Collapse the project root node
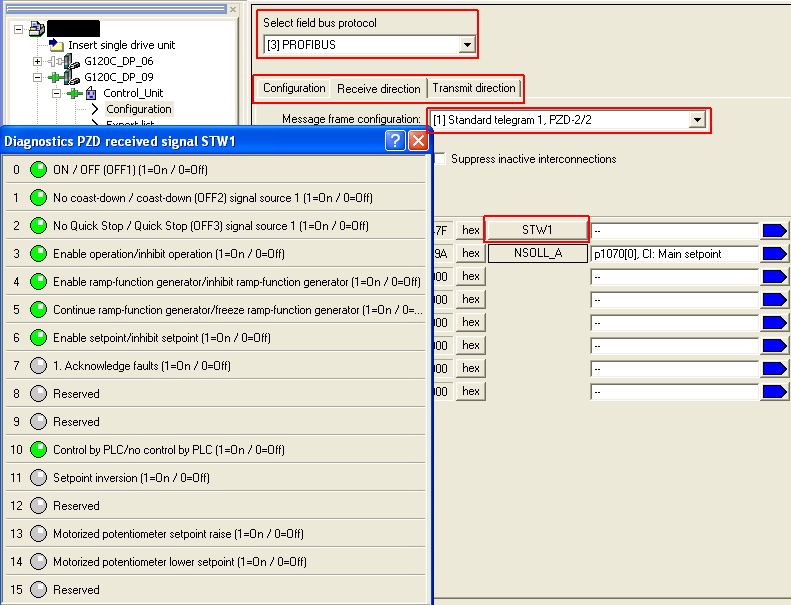The height and width of the screenshot is (605, 791). (19, 29)
